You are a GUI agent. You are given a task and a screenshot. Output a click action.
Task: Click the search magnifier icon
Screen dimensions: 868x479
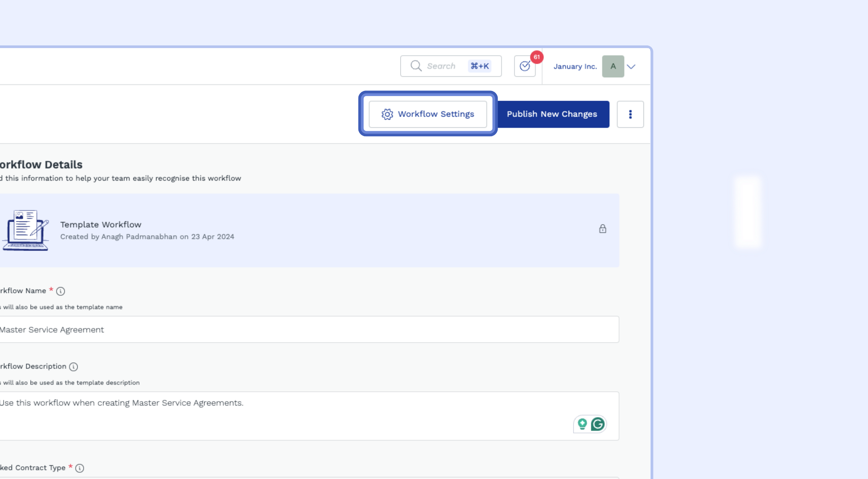coord(416,66)
